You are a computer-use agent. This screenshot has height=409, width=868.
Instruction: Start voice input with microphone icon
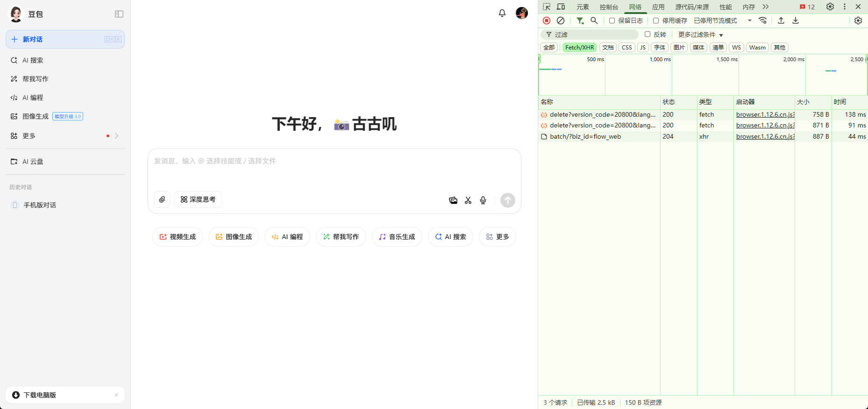tap(483, 200)
